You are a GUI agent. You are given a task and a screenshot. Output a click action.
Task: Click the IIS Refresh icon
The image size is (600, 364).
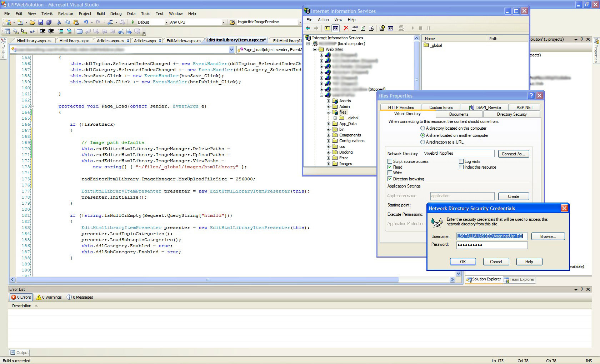363,28
